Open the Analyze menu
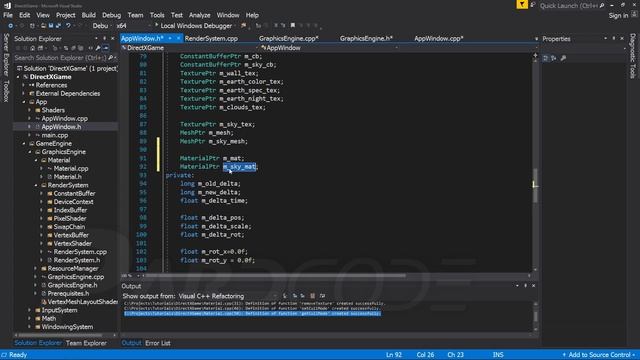 tap(200, 15)
